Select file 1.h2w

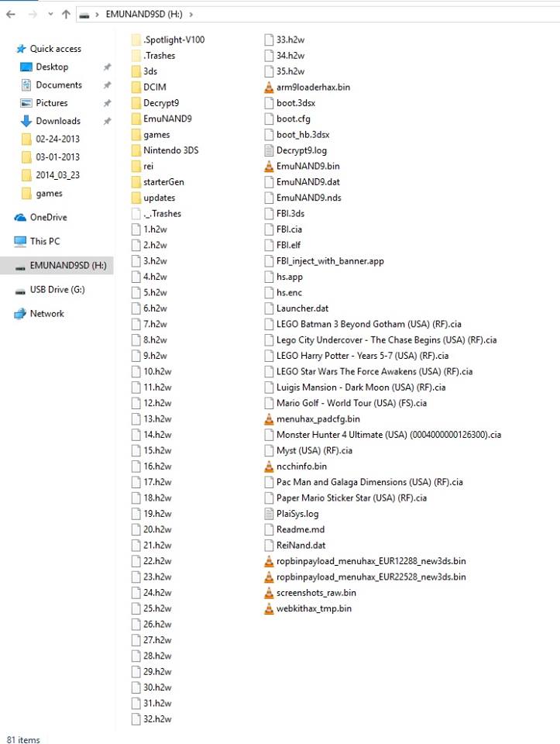(x=155, y=229)
